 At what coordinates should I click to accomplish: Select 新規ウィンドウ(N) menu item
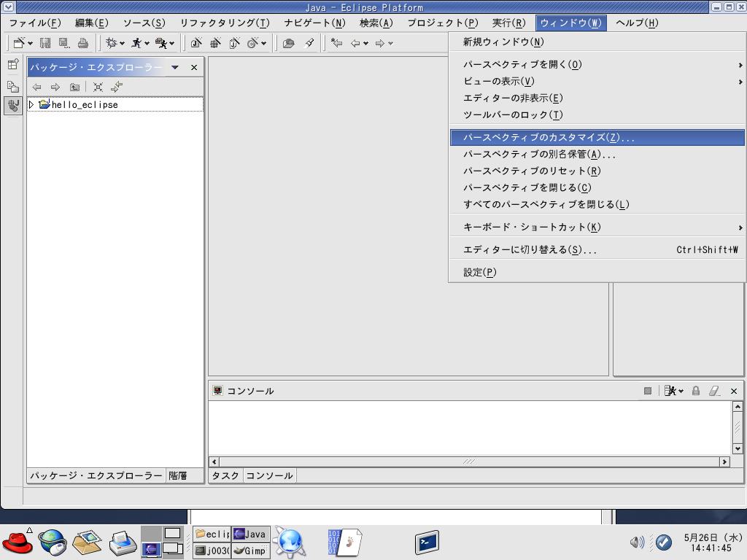[x=597, y=42]
